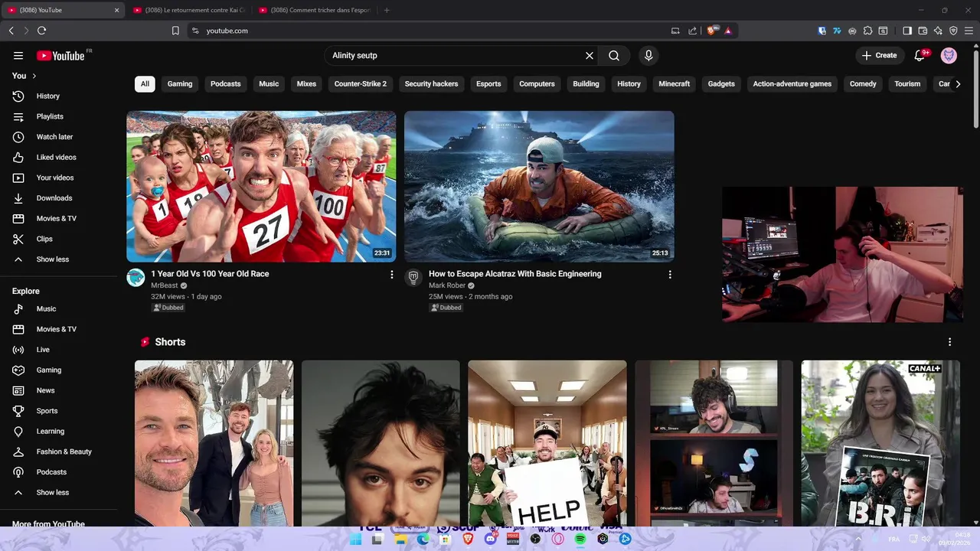Play the How to Escape Alcatraz thumbnail
Screen dimensions: 980x551
coord(539,186)
